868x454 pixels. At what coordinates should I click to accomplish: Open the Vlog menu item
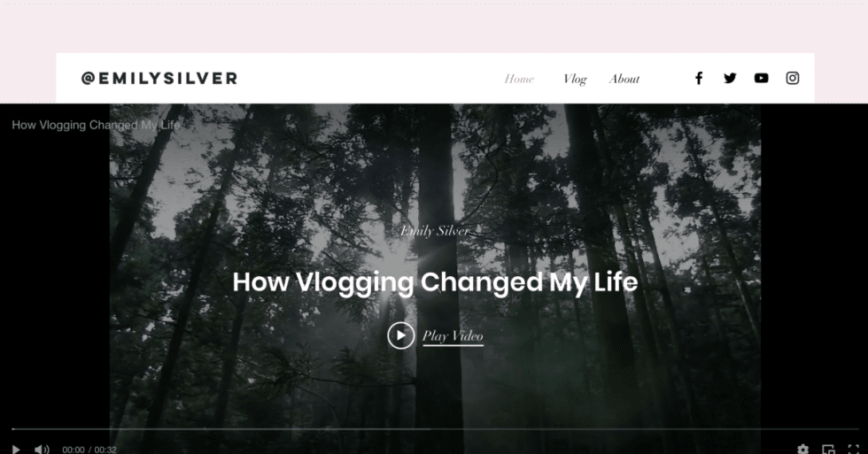(x=575, y=80)
